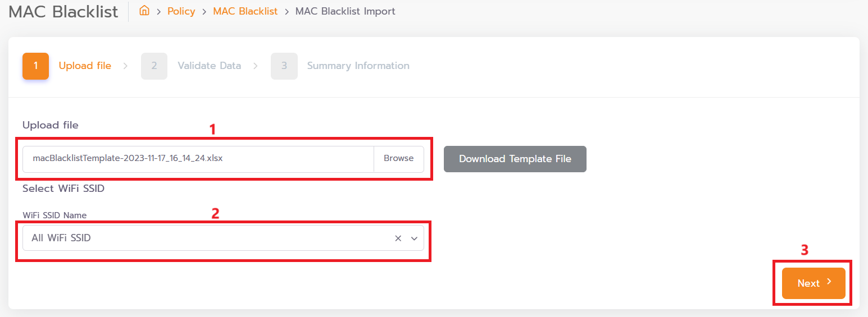Image resolution: width=868 pixels, height=317 pixels.
Task: Click the MAC Blacklist page title
Action: click(x=63, y=11)
